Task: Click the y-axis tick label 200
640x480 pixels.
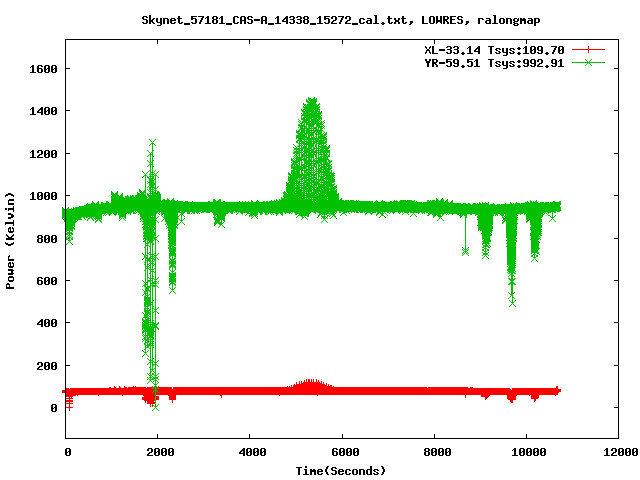Action: (47, 366)
